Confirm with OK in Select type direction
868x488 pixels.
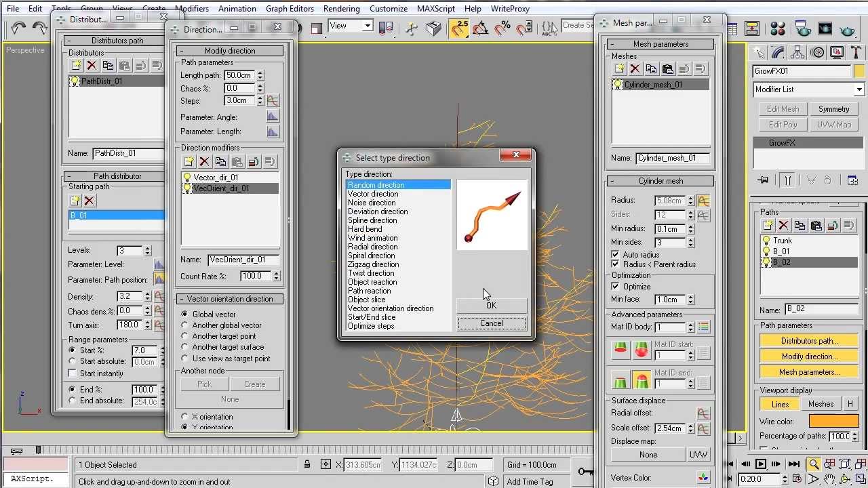click(492, 306)
